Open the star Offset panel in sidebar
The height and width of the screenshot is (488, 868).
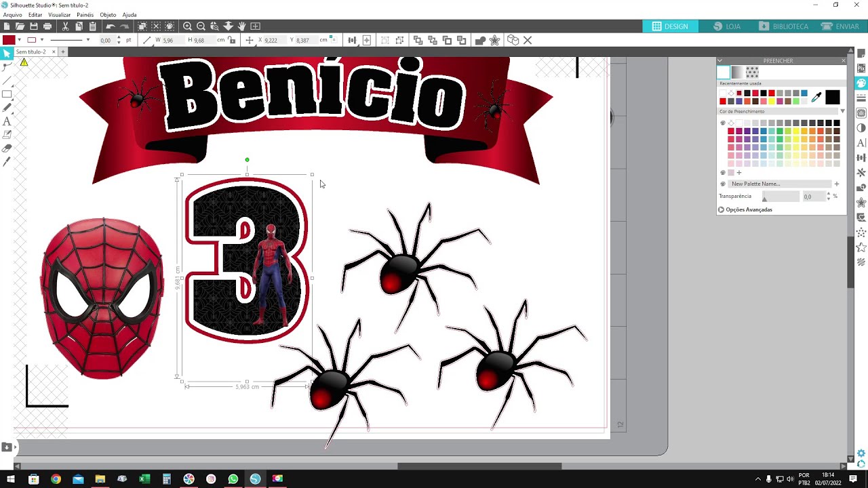pos(861,203)
